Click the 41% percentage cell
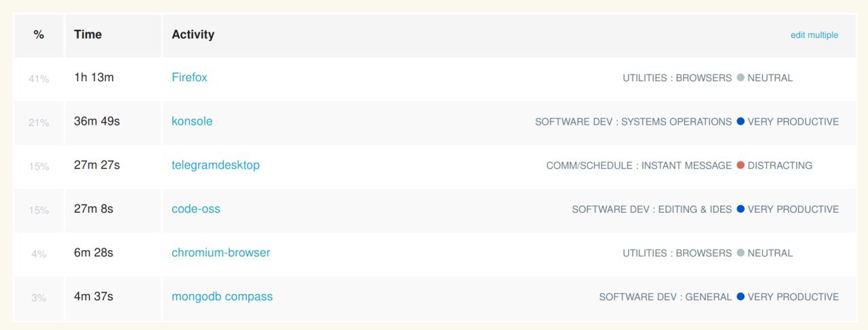The width and height of the screenshot is (868, 330). coord(39,79)
